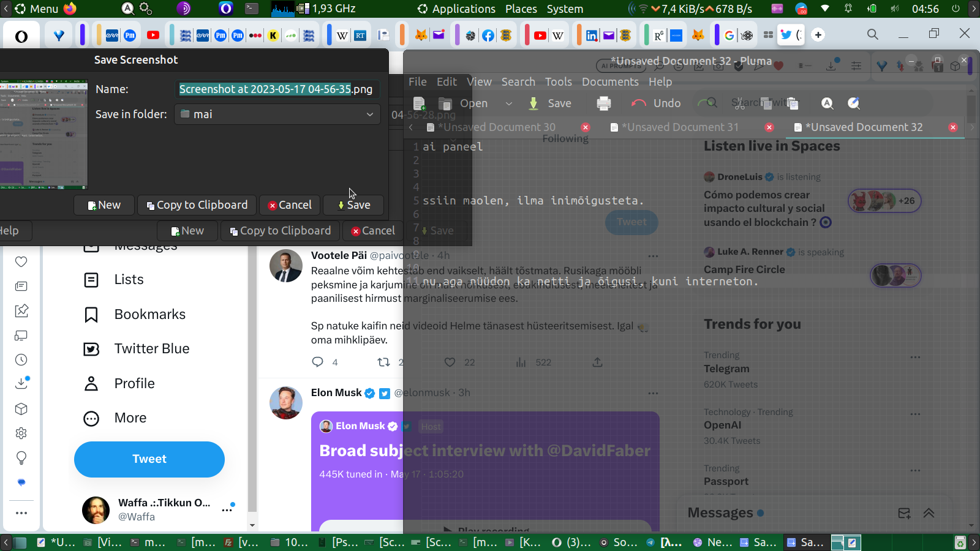Undo the last action in Pluma
Screen dimensions: 980x551
(x=656, y=103)
